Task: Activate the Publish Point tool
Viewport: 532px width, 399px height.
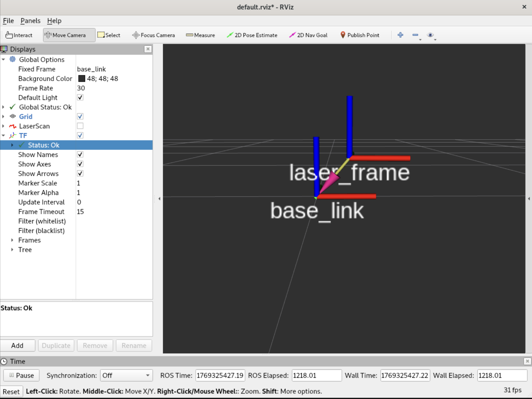Action: (x=359, y=35)
